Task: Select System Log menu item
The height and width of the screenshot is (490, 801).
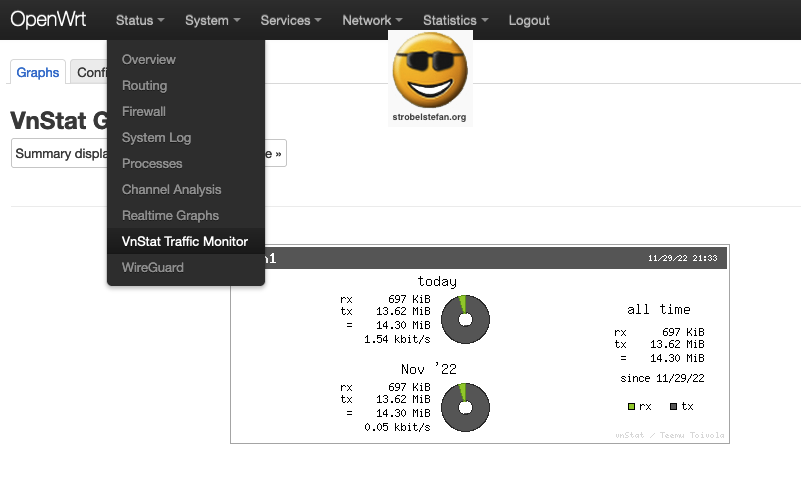Action: pos(186,138)
